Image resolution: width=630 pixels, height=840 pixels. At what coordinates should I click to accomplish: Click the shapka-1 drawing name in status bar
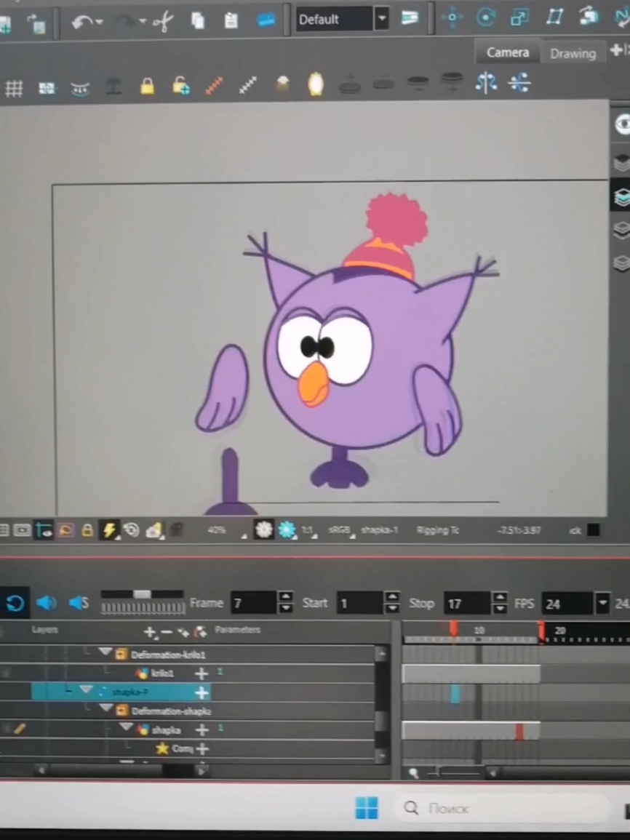[379, 530]
